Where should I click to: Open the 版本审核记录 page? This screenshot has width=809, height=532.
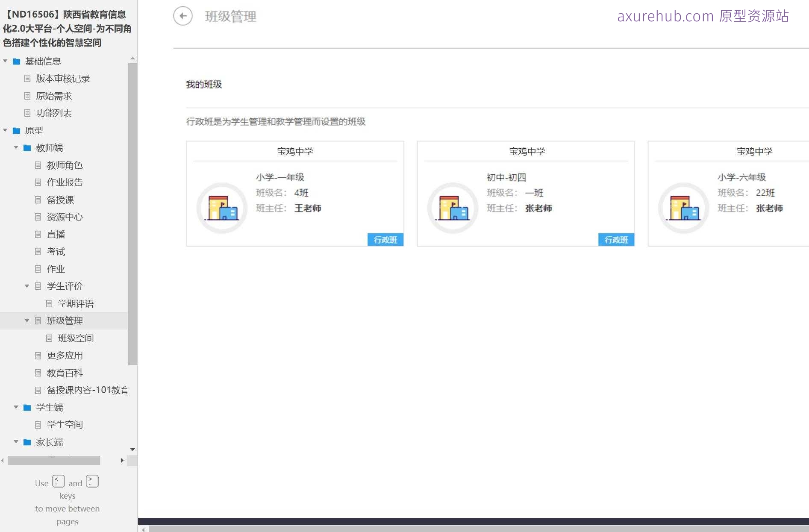tap(63, 79)
